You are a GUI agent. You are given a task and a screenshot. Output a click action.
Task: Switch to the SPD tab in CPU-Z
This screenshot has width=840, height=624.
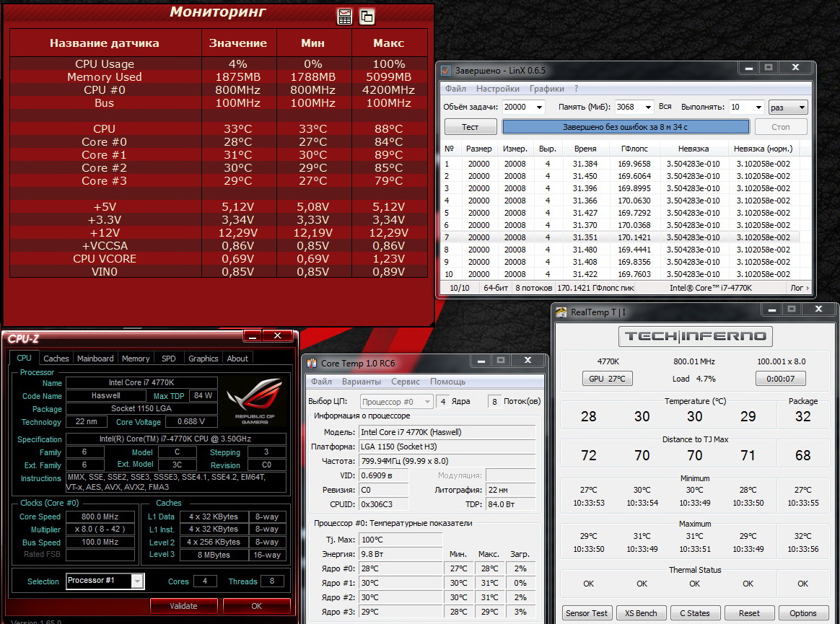pyautogui.click(x=169, y=359)
